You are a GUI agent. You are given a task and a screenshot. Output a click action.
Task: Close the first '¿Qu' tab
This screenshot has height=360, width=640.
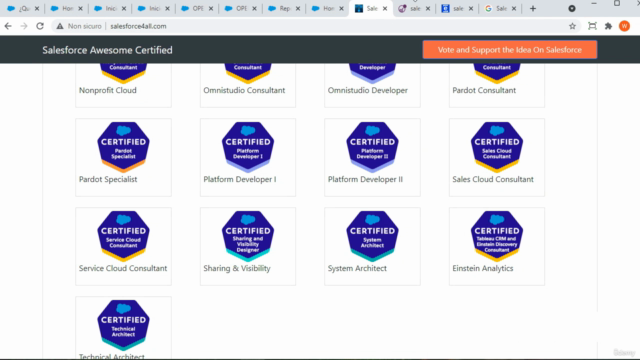(37, 9)
